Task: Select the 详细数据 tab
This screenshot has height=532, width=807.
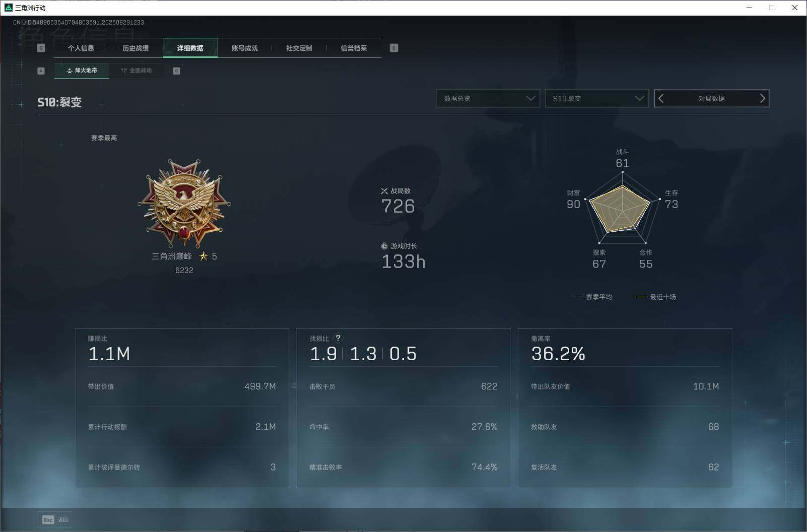Action: coord(190,48)
